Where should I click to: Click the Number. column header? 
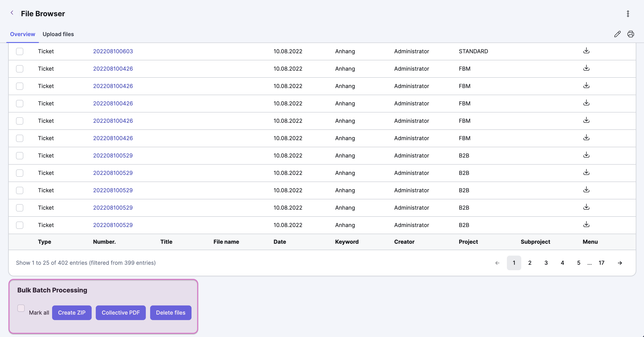tap(104, 242)
